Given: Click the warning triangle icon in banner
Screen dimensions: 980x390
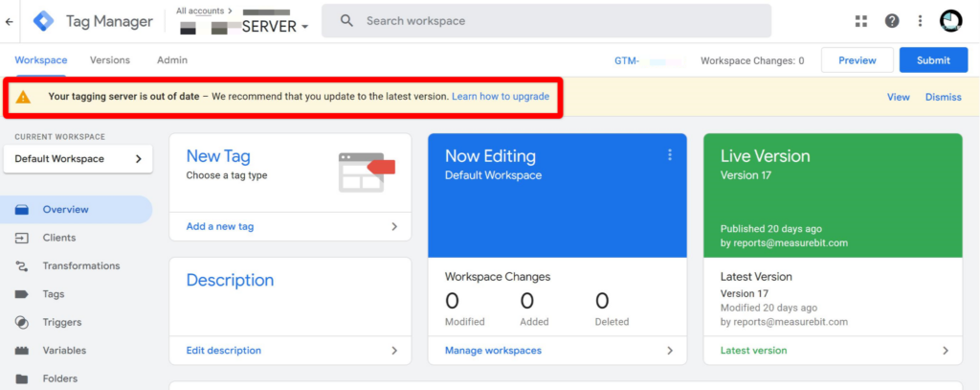Looking at the screenshot, I should (23, 97).
